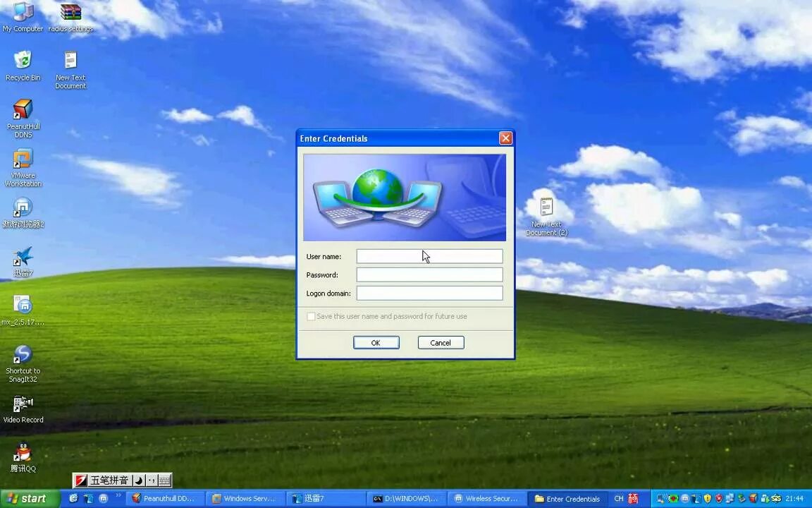
Task: Click the Maxthon quick launch icon
Action: 103,499
